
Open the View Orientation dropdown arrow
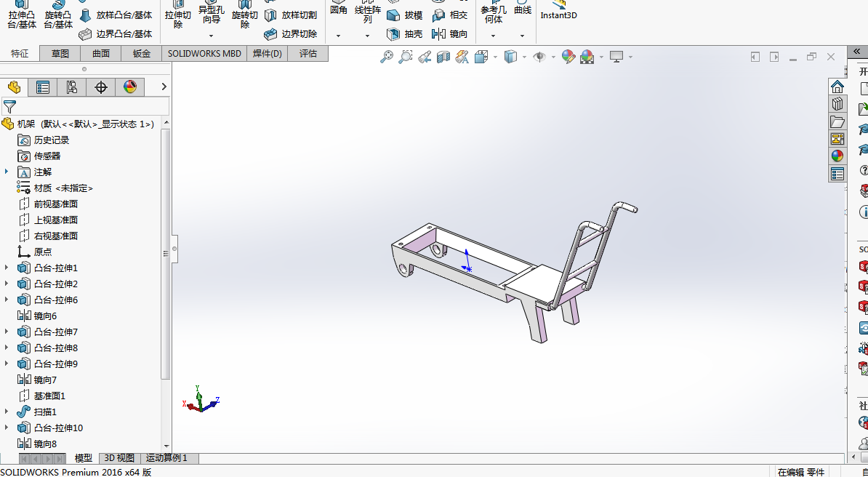495,57
